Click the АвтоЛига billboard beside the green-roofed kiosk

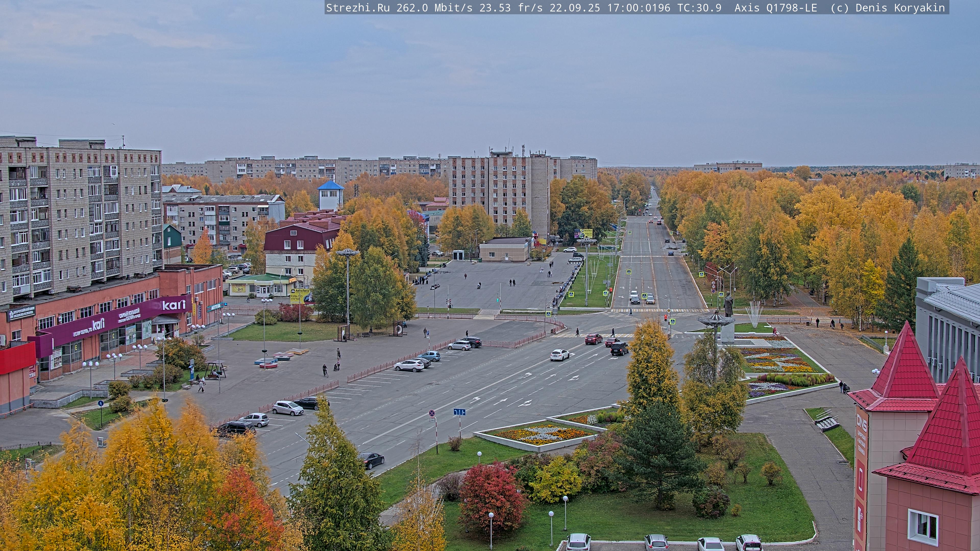coord(301,296)
